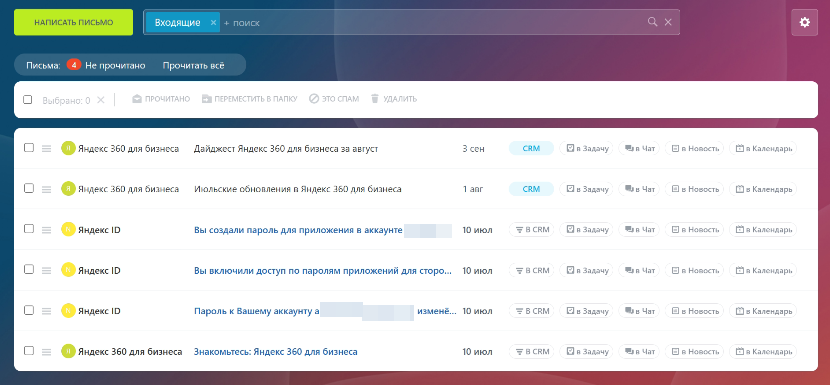This screenshot has width=830, height=385.
Task: Remove the Входящие filter tag
Action: 213,22
